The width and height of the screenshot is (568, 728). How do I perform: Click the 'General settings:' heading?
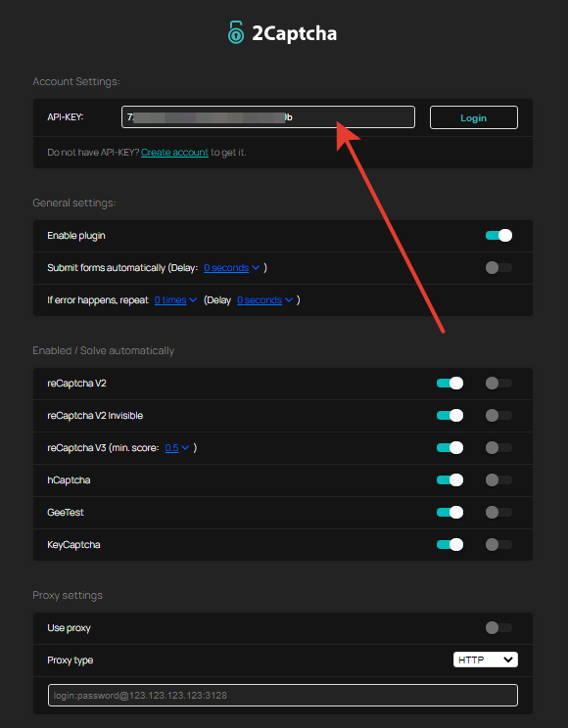74,203
